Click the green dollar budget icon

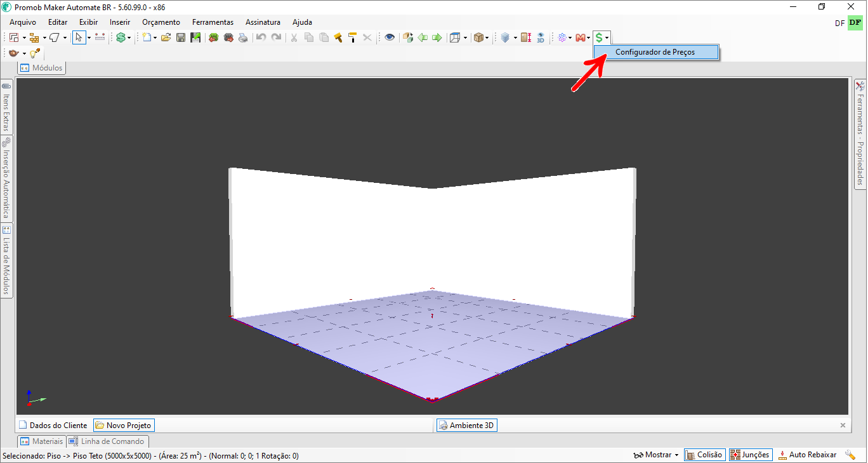tap(121, 37)
